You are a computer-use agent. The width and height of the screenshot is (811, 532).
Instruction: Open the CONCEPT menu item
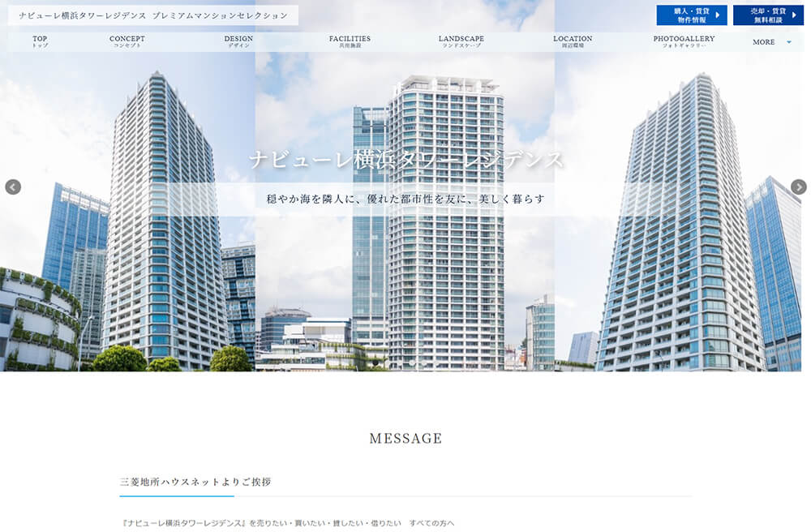coord(127,41)
